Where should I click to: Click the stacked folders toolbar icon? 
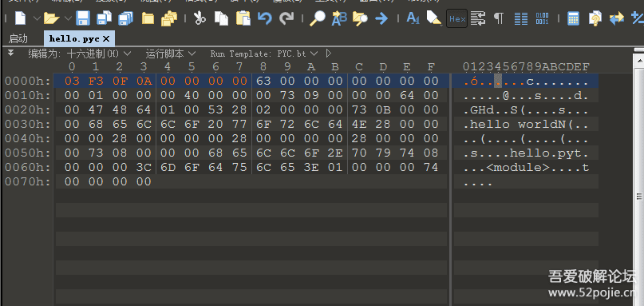pos(169,18)
